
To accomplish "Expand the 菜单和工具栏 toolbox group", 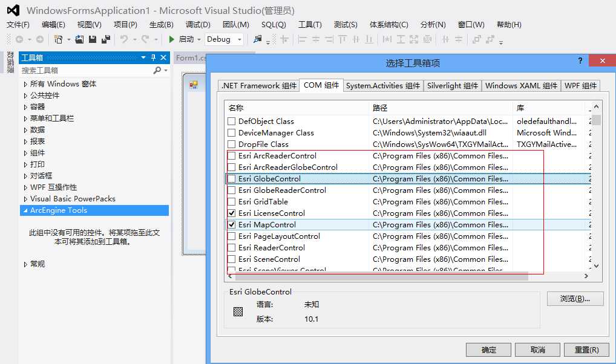I will pyautogui.click(x=25, y=119).
